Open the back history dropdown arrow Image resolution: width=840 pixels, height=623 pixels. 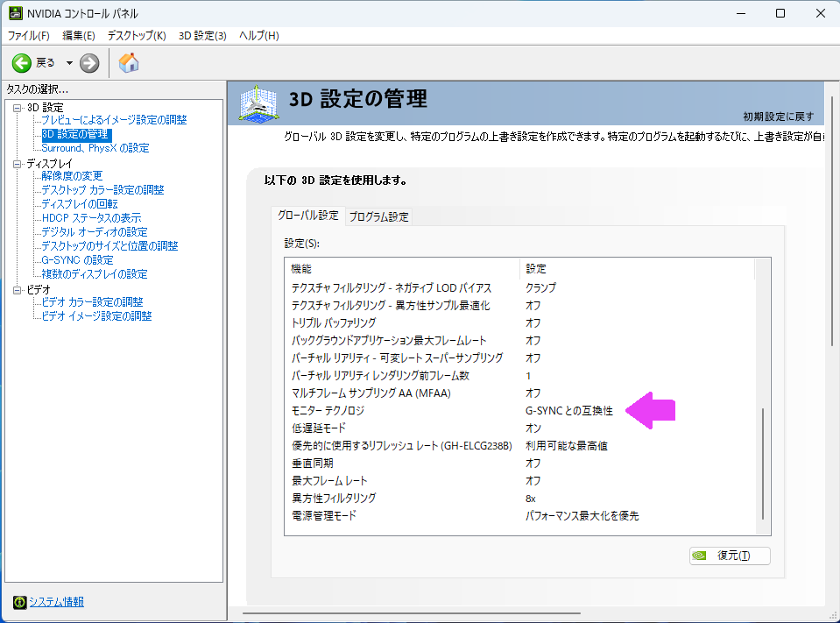coord(69,63)
